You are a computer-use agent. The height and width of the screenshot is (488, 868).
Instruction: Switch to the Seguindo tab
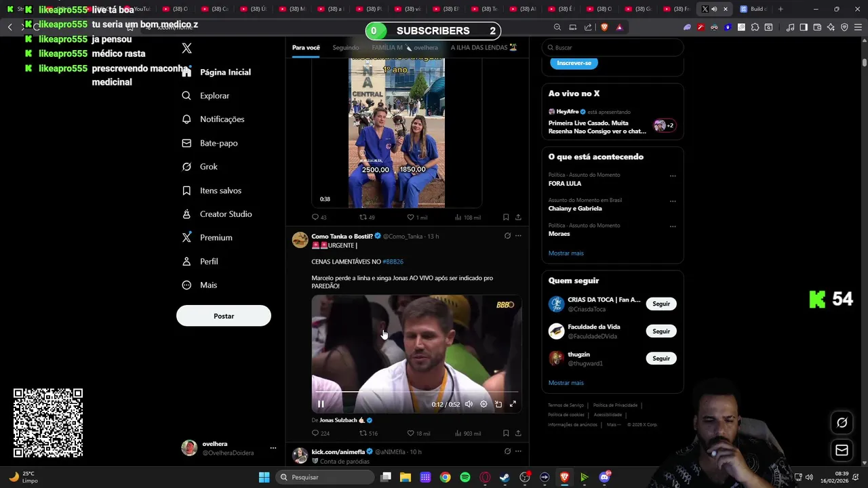point(346,47)
